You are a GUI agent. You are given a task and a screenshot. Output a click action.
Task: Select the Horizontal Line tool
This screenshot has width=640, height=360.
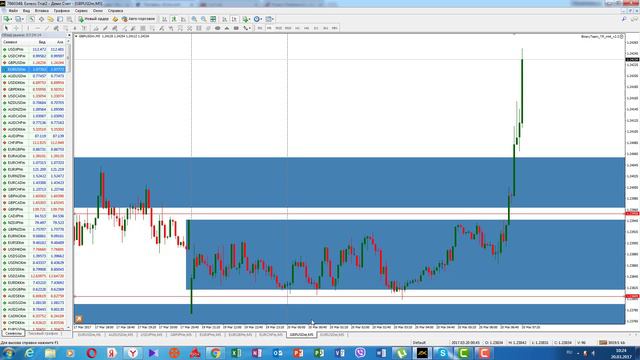coord(37,28)
